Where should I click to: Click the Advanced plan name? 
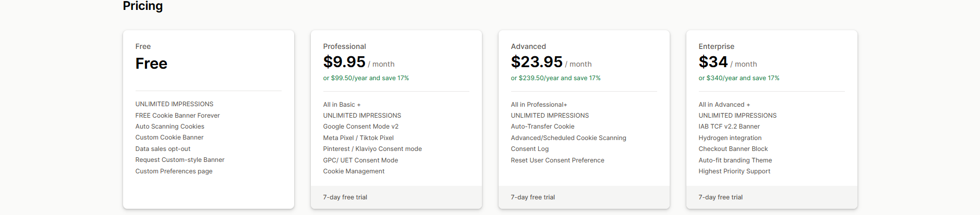pyautogui.click(x=528, y=46)
